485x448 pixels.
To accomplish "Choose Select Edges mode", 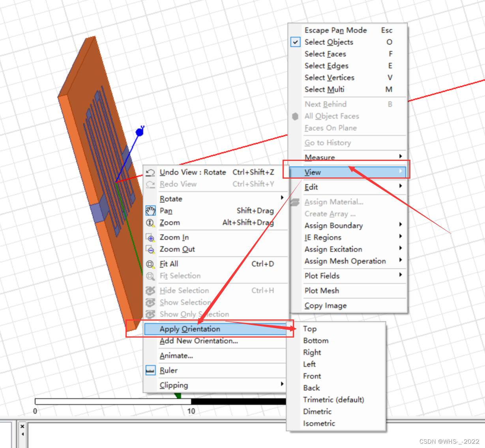I will point(348,66).
